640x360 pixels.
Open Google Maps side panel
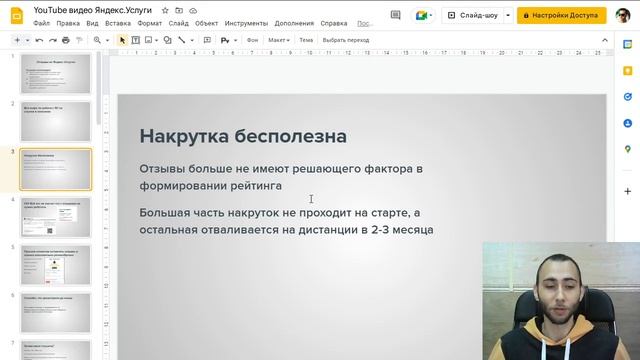coord(627,149)
